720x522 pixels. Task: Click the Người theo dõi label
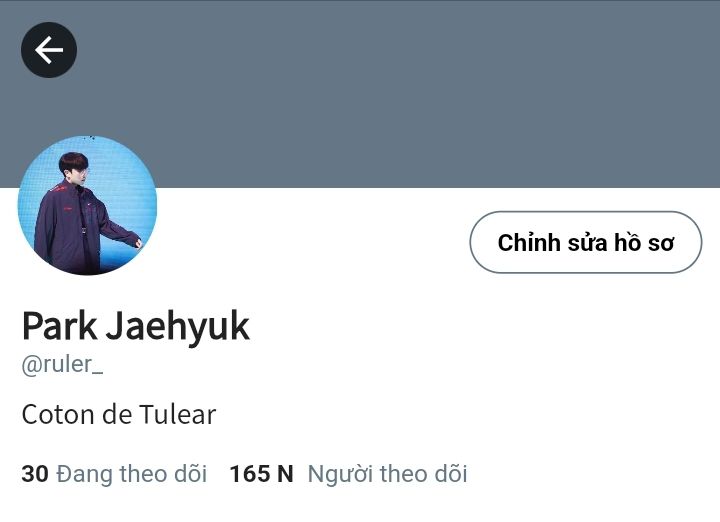387,474
